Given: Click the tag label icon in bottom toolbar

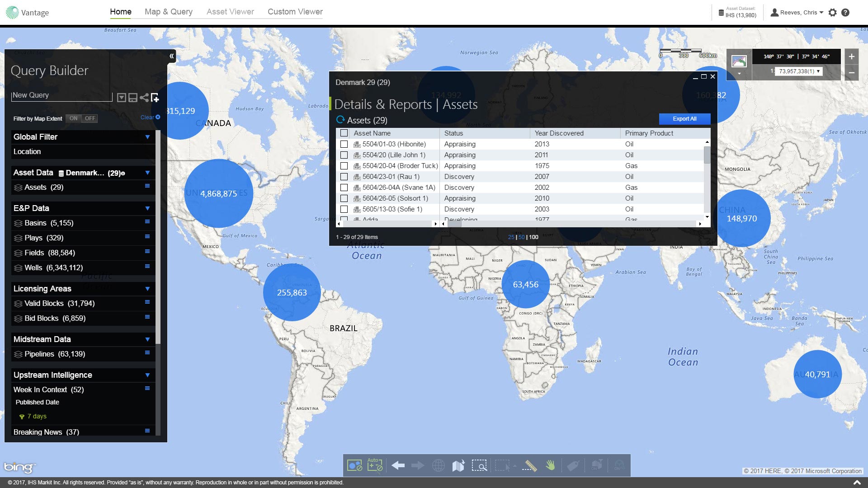Looking at the screenshot, I should pos(573,465).
